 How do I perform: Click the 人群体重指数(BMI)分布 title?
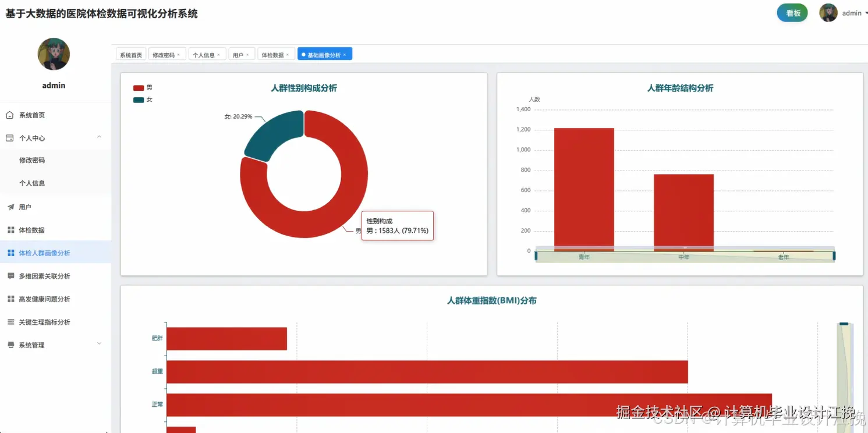[492, 301]
